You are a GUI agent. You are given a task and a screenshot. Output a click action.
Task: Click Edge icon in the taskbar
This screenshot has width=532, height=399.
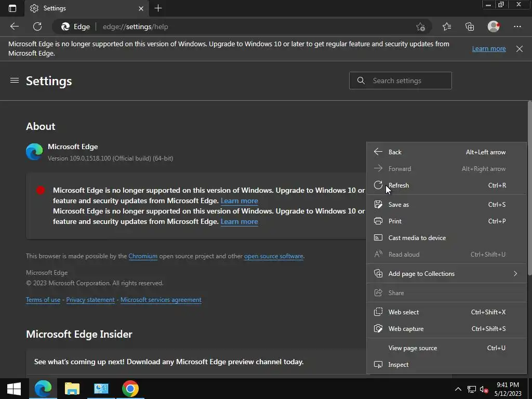(x=43, y=389)
